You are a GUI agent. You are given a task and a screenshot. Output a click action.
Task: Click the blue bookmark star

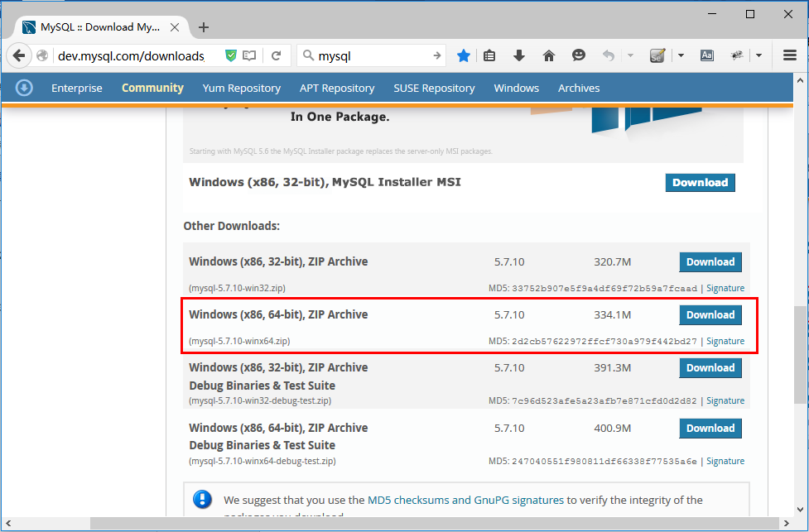[464, 55]
